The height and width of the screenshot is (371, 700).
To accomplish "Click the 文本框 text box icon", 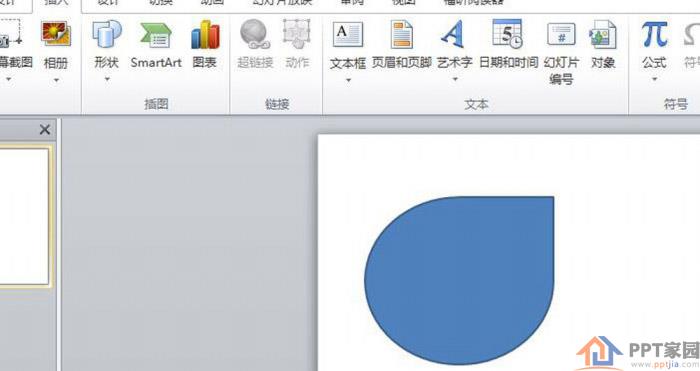I will pyautogui.click(x=348, y=35).
